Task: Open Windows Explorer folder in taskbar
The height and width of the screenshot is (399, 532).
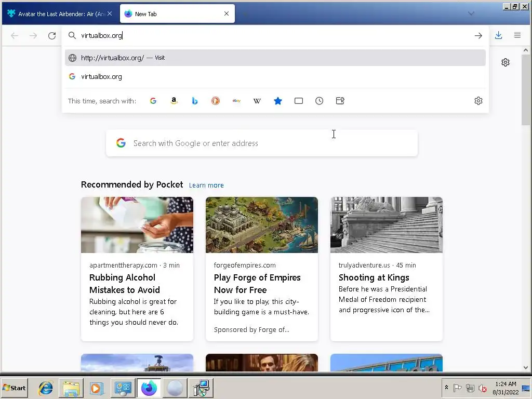Action: point(71,388)
